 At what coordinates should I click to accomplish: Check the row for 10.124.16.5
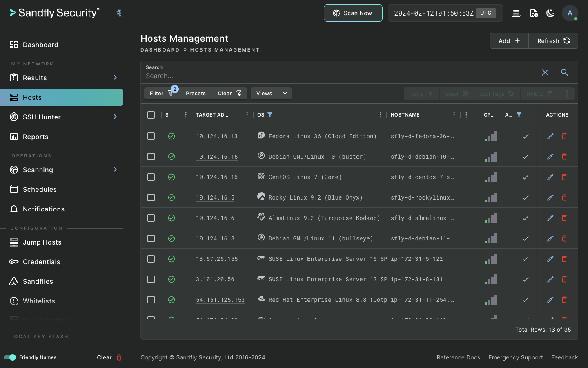point(151,197)
